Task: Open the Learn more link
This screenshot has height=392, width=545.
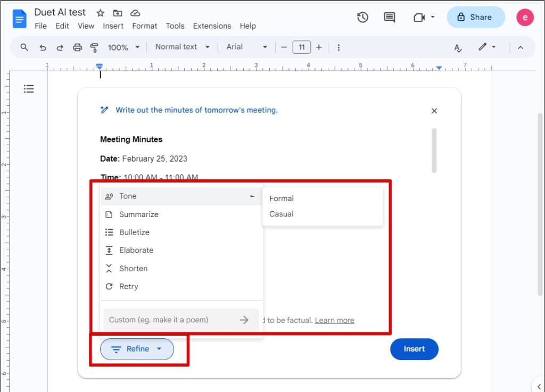Action: [334, 320]
